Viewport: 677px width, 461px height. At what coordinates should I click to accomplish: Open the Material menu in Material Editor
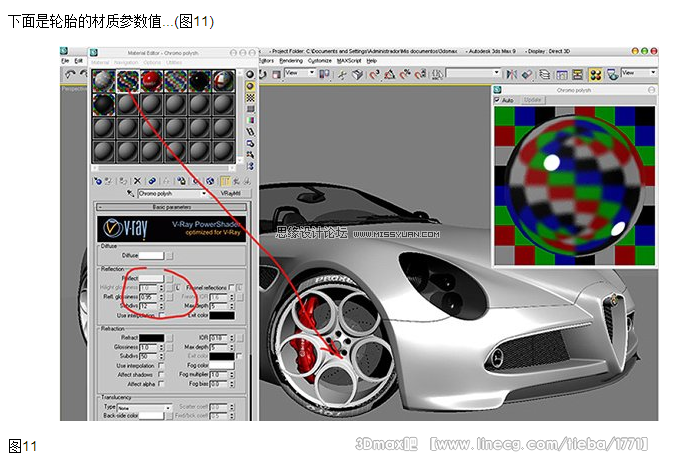click(100, 63)
